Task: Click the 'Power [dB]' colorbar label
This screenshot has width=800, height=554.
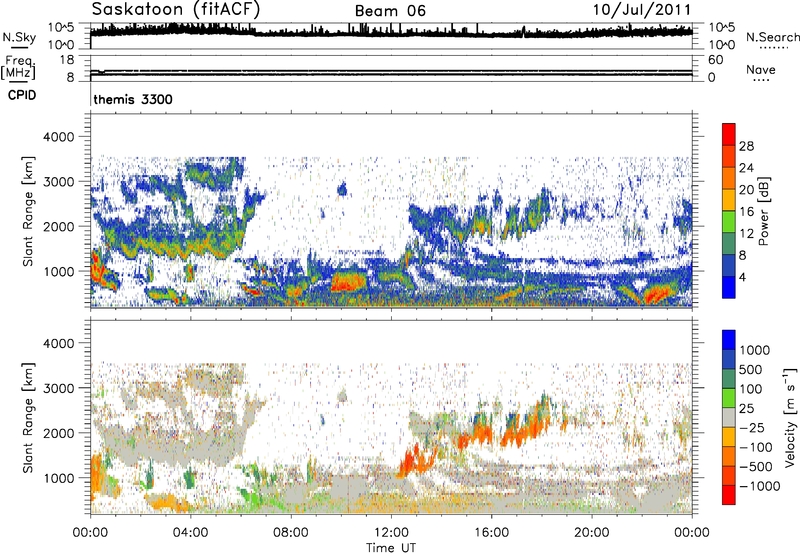Action: (x=763, y=211)
